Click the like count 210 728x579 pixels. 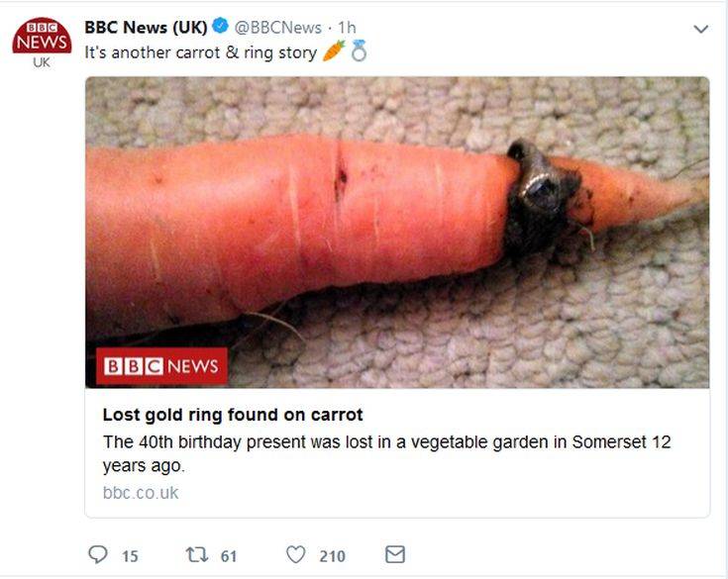[332, 555]
